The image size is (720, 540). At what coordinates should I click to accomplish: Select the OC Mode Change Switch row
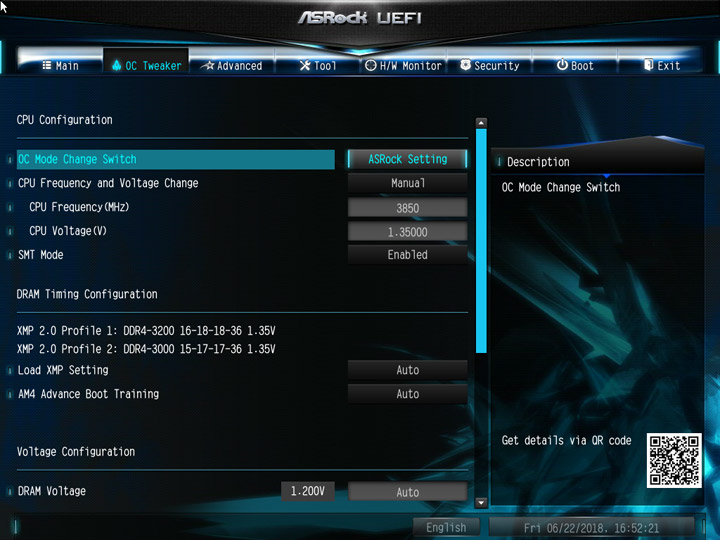point(175,159)
